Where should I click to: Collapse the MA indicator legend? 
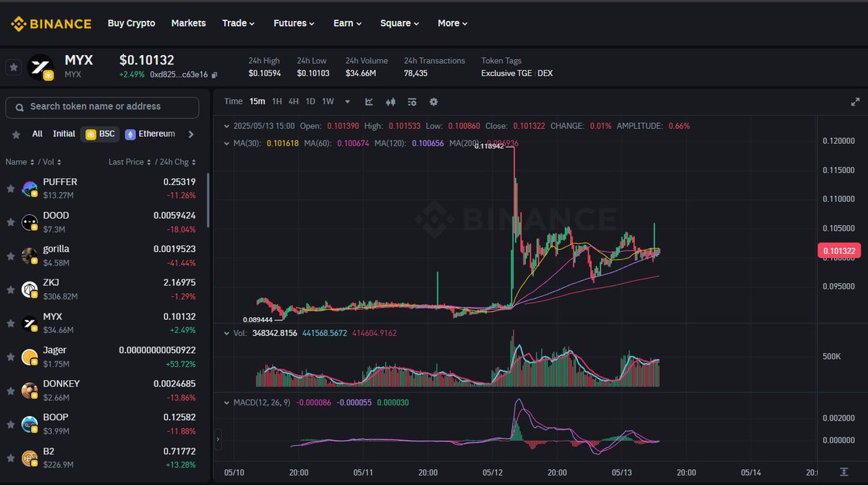227,143
